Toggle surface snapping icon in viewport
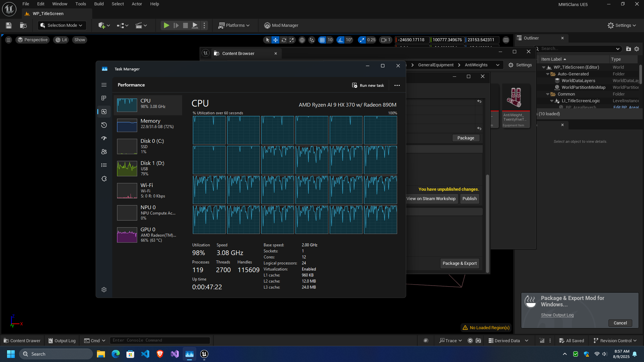 coord(312,40)
